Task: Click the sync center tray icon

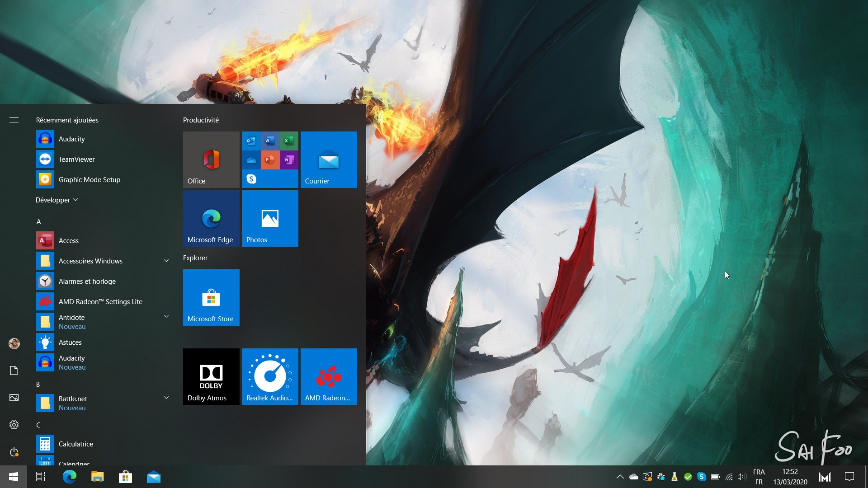Action: 647,477
